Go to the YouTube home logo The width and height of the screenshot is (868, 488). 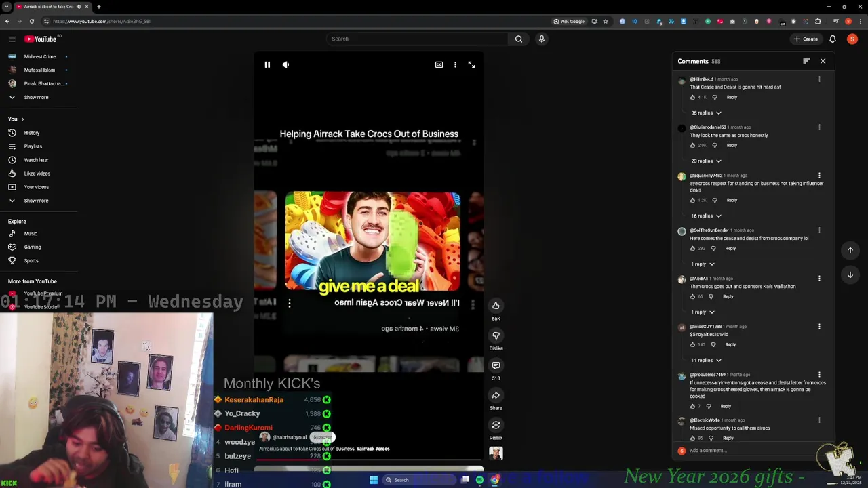(41, 39)
